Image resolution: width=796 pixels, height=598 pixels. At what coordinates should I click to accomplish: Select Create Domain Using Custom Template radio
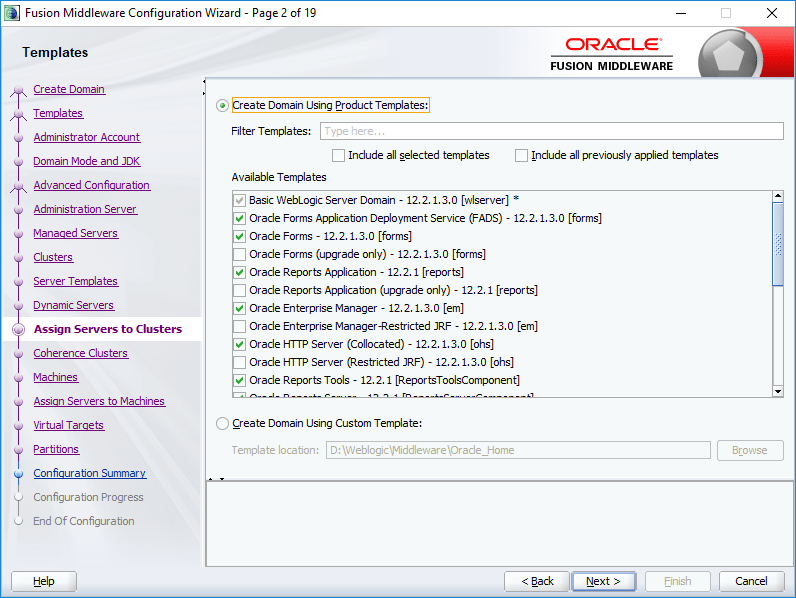pyautogui.click(x=222, y=423)
